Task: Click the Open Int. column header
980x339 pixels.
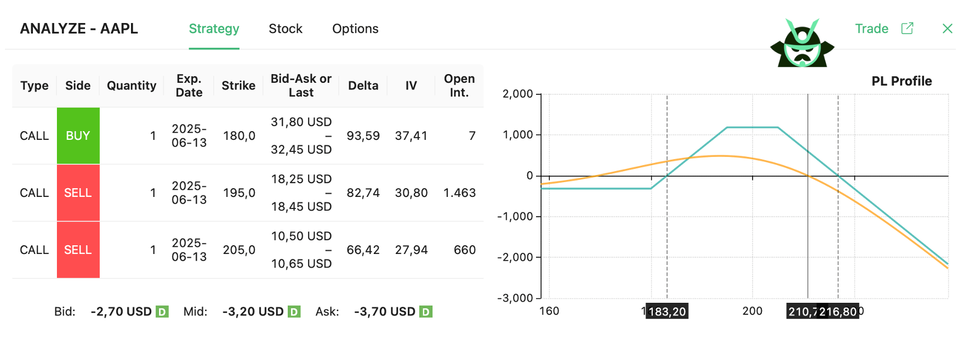Action: 459,86
